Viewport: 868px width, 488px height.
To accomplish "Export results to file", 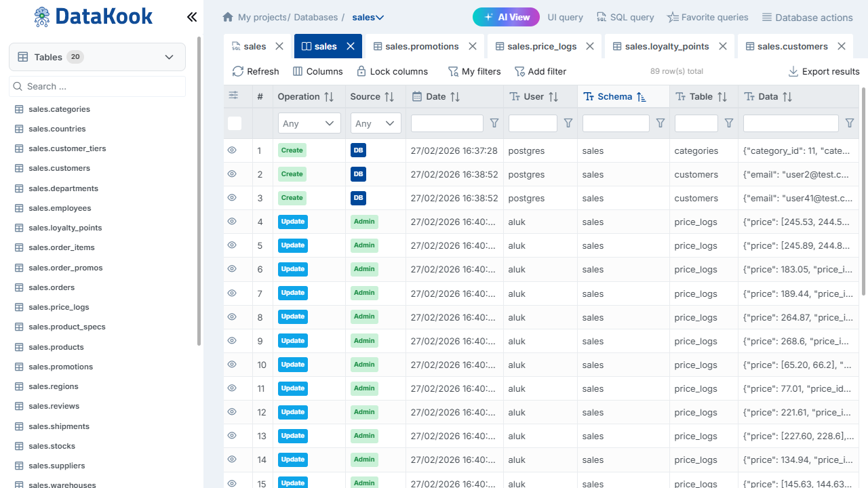I will coord(824,71).
